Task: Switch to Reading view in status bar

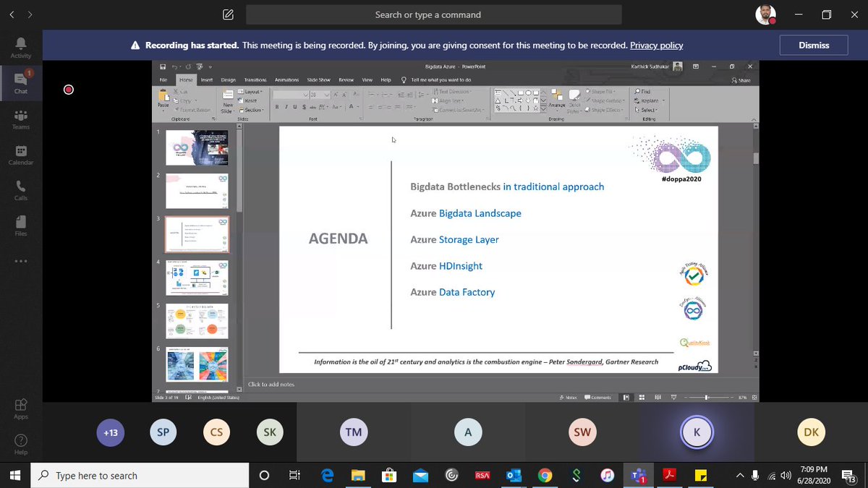Action: coord(658,397)
